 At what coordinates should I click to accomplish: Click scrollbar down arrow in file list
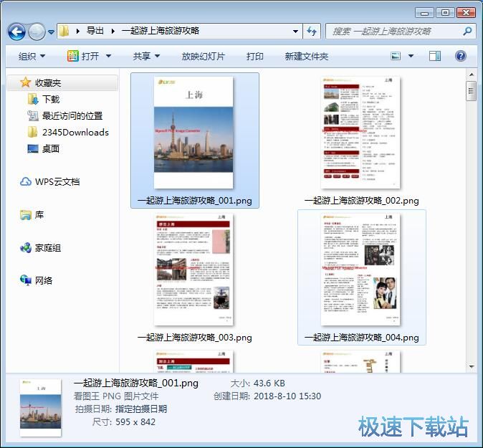[x=472, y=367]
